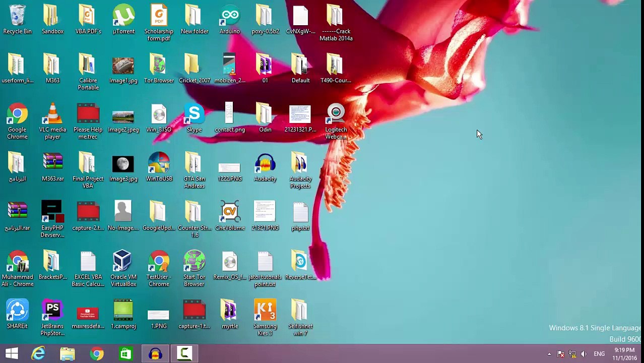
Task: Open File Explorer from the taskbar
Action: click(x=68, y=354)
